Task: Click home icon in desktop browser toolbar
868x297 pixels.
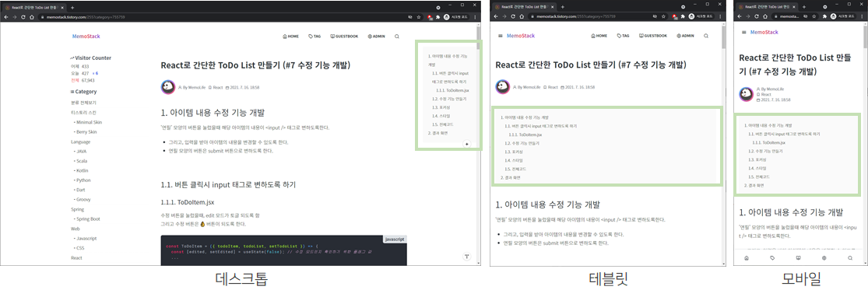Action: pos(32,16)
